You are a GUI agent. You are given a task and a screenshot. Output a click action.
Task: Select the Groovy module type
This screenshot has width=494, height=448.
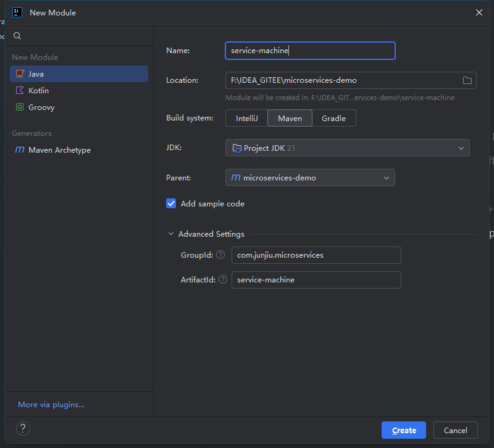[79, 107]
